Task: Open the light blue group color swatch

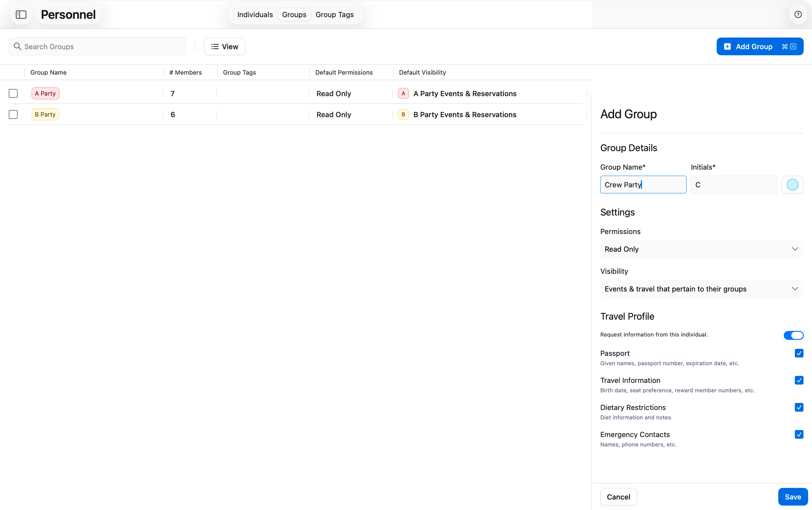Action: (x=792, y=185)
